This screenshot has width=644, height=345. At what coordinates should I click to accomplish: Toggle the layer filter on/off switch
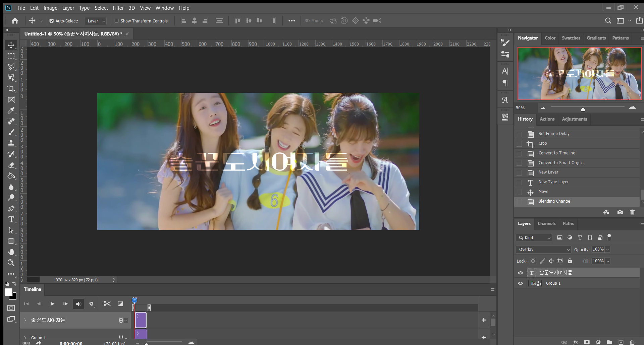pyautogui.click(x=609, y=237)
